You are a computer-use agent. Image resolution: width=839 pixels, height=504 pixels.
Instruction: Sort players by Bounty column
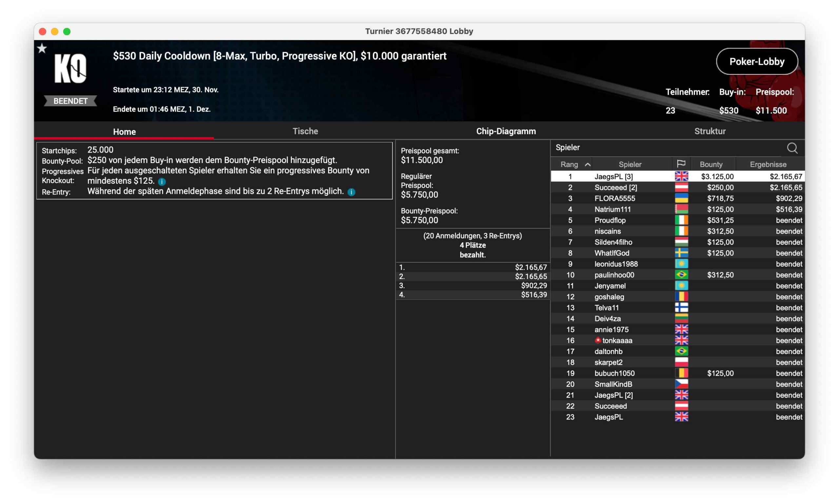[x=711, y=164]
